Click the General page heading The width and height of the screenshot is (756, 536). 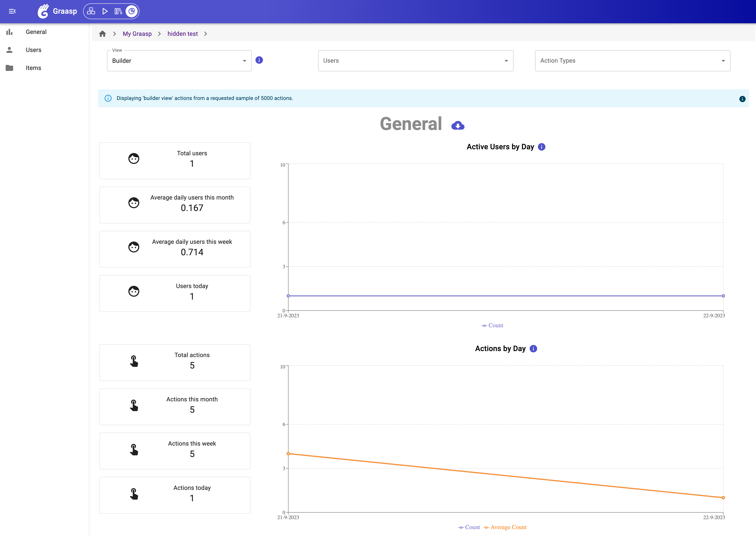point(411,124)
